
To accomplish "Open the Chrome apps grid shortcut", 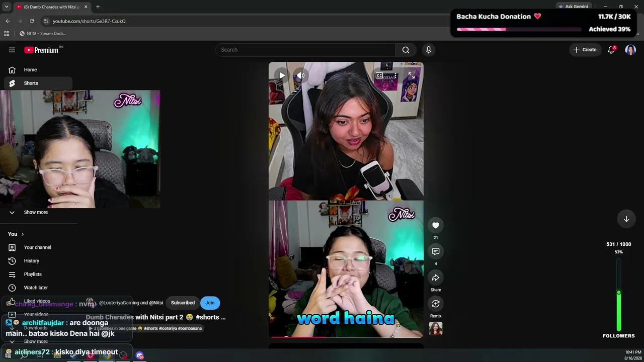I will (7, 34).
